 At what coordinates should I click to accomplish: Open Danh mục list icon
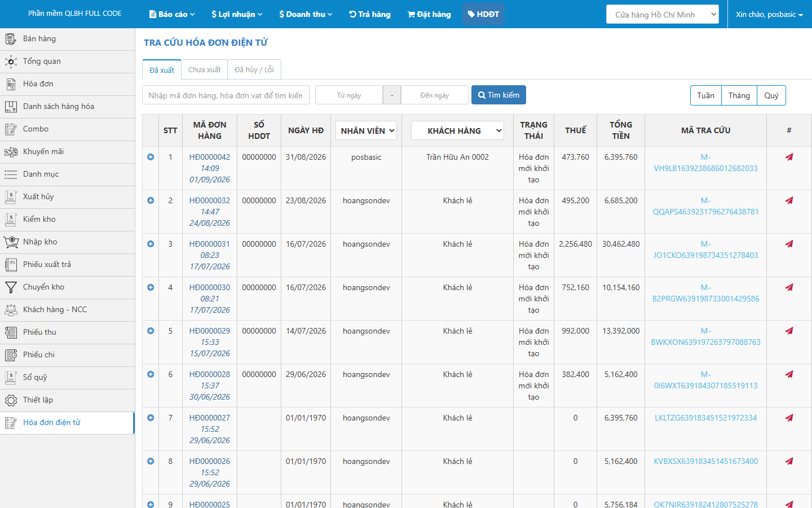click(x=11, y=174)
